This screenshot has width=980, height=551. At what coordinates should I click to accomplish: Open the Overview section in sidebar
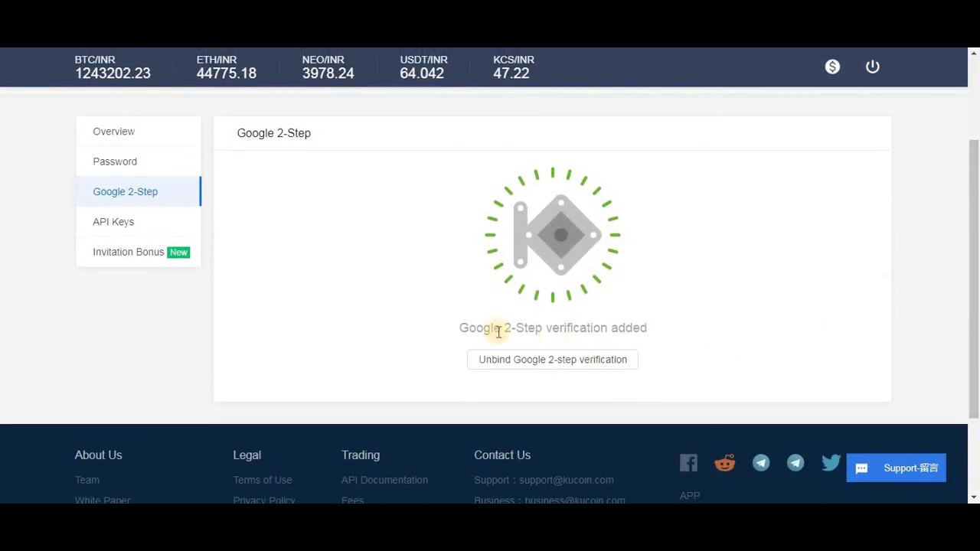pos(139,132)
